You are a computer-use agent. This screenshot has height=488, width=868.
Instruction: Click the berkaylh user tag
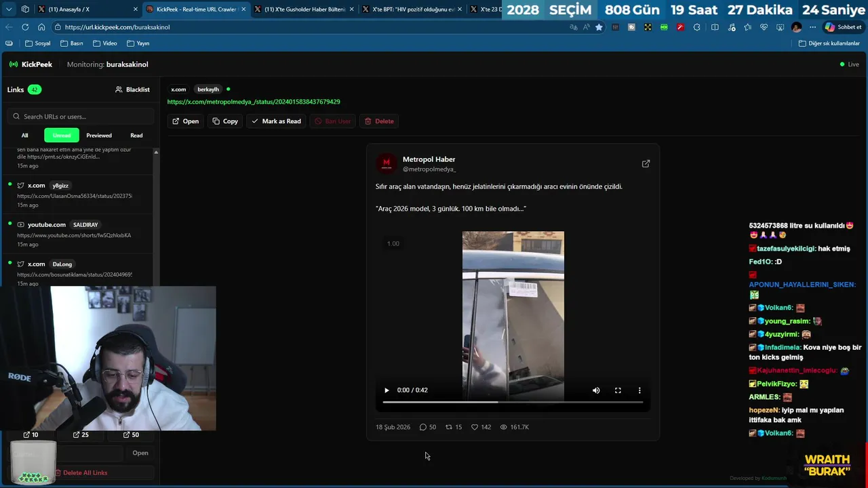tap(208, 89)
